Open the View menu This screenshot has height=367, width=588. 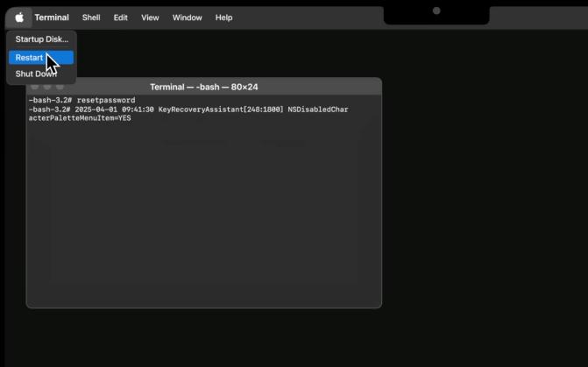(x=150, y=18)
